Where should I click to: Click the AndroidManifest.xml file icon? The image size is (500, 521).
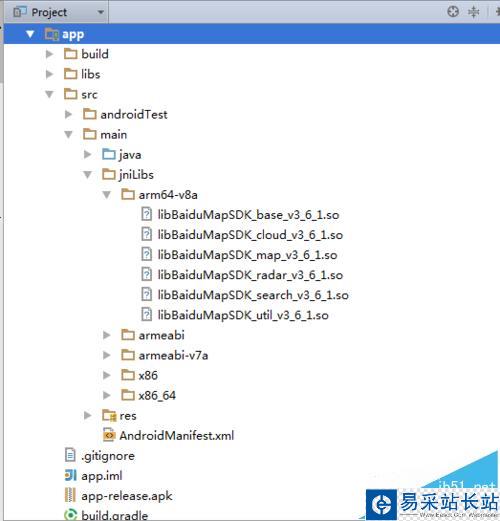tap(109, 435)
